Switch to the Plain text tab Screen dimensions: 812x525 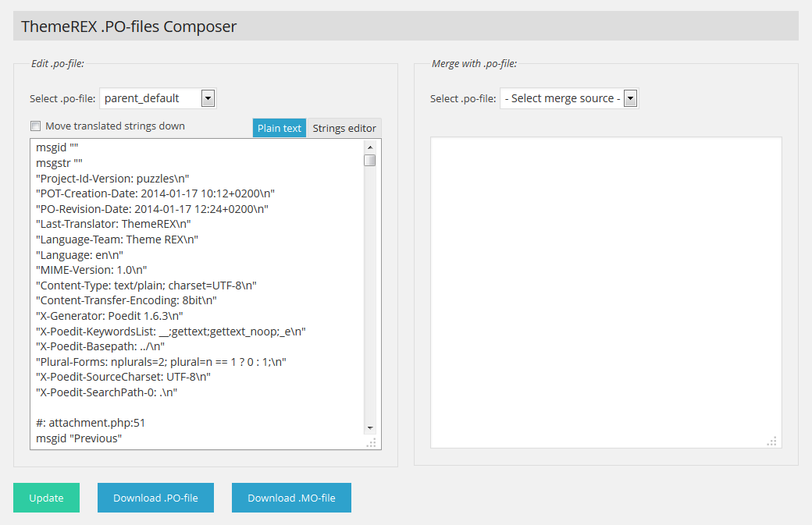pyautogui.click(x=280, y=128)
